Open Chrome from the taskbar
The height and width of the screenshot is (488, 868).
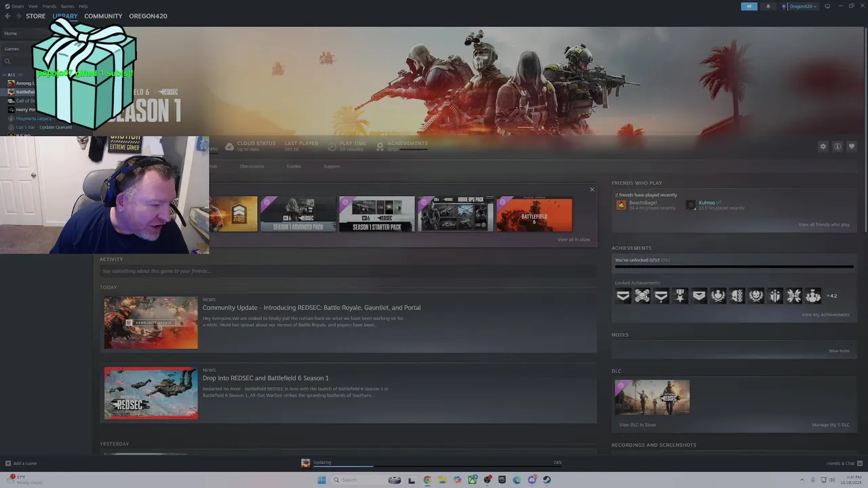(427, 480)
